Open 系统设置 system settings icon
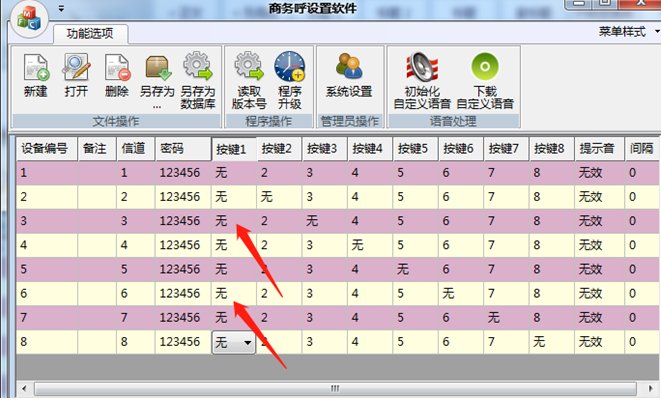Image resolution: width=661 pixels, height=402 pixels. point(349,72)
